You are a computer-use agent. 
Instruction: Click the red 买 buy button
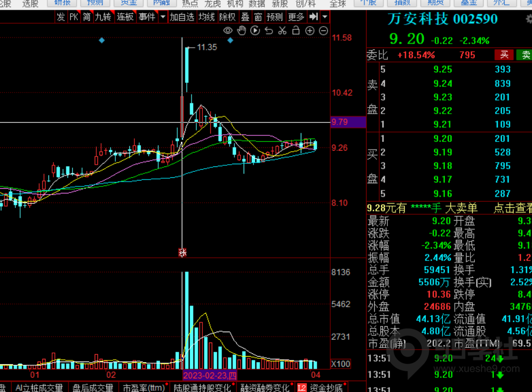[x=504, y=55]
